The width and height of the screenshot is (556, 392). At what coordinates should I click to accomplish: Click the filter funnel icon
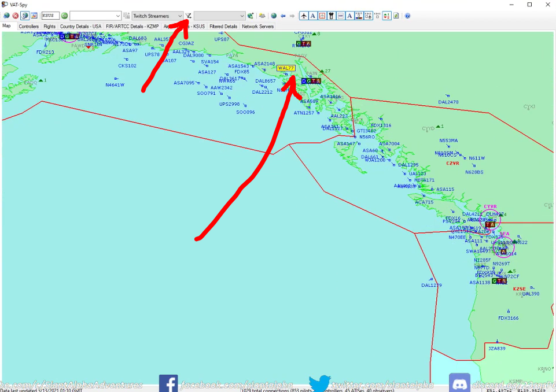[x=189, y=16]
